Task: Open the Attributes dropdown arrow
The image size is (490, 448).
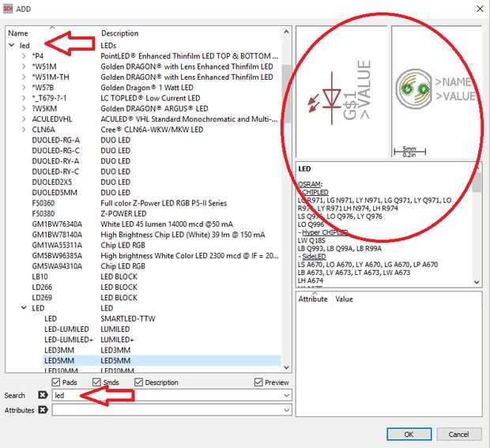Action: (287, 409)
